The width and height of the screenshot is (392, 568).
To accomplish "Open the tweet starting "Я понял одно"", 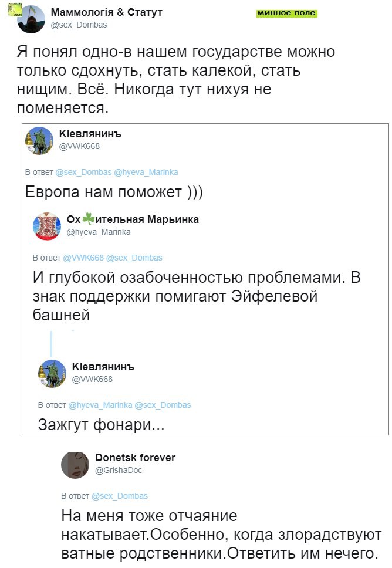I will (176, 79).
